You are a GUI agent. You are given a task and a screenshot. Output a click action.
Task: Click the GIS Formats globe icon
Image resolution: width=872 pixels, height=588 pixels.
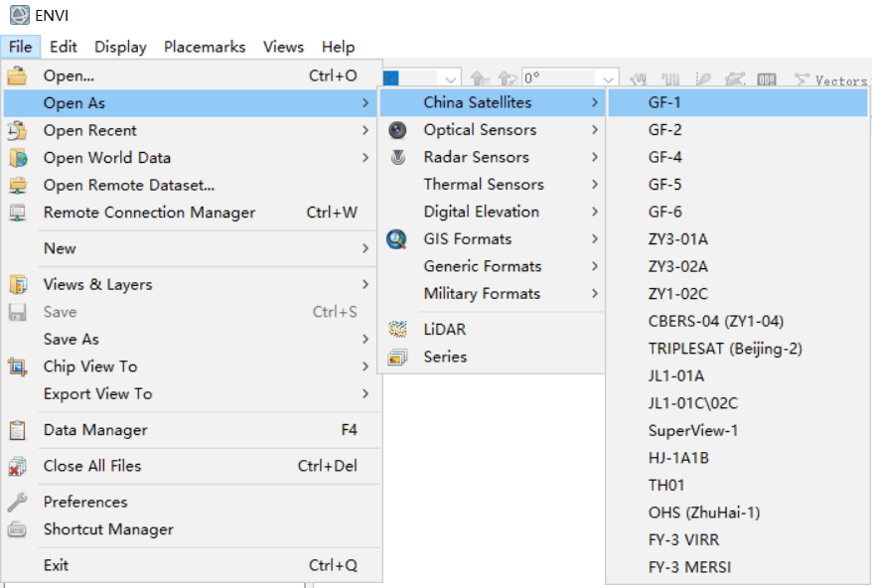click(x=397, y=238)
